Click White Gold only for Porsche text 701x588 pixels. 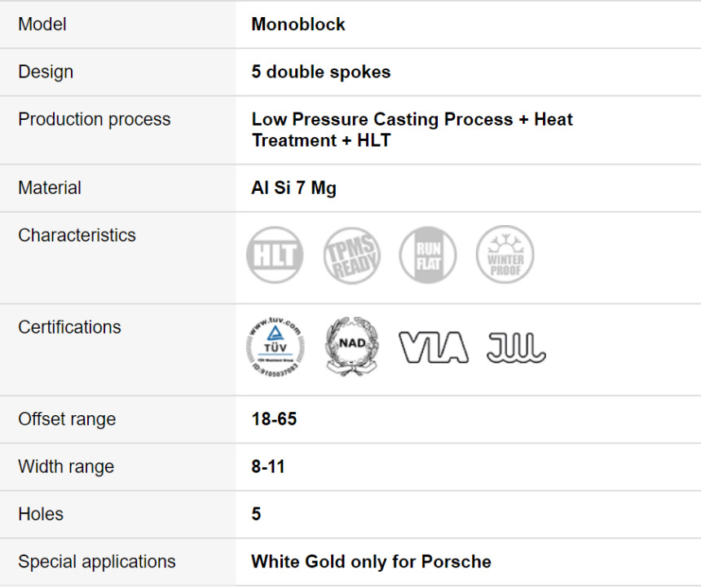click(x=371, y=562)
